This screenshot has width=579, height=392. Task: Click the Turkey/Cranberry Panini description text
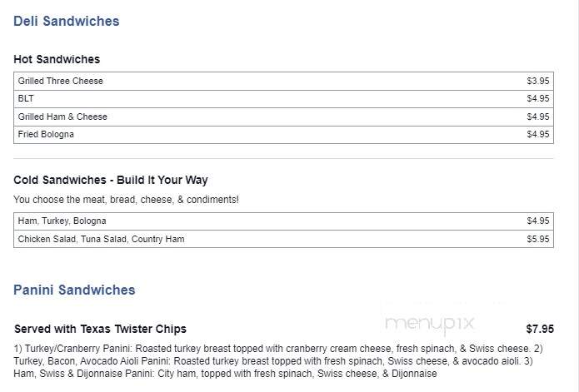tap(272, 349)
